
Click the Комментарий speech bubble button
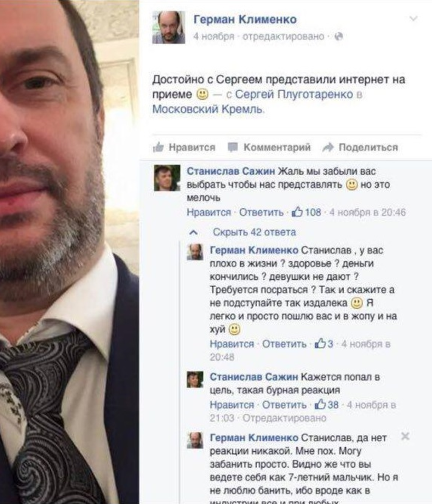click(269, 147)
